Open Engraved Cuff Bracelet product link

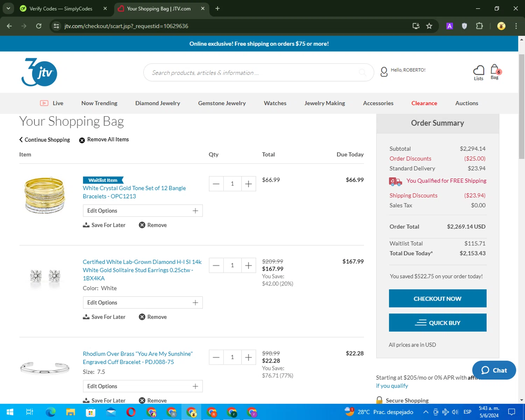point(138,358)
